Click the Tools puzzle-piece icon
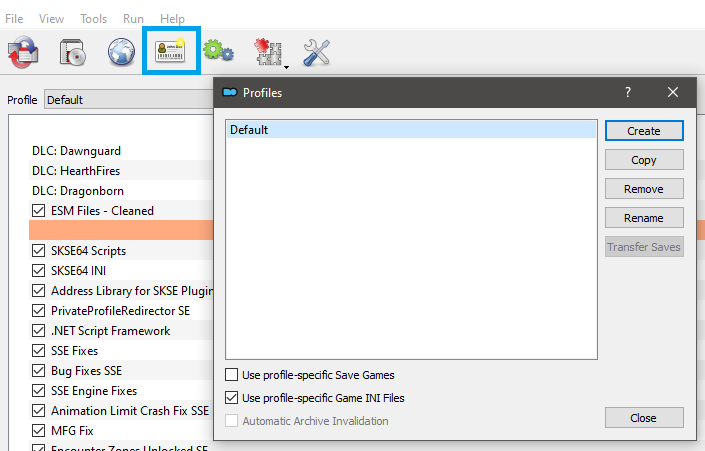705x451 pixels. [x=268, y=52]
